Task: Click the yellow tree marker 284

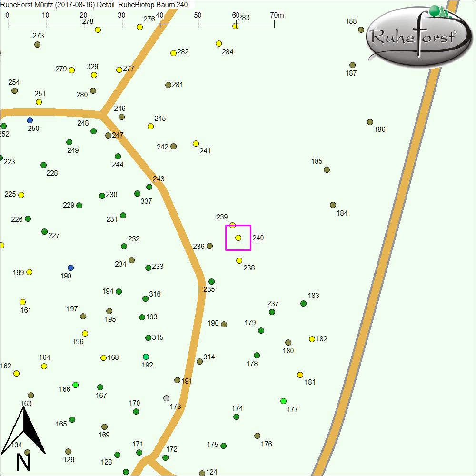Action: click(219, 43)
